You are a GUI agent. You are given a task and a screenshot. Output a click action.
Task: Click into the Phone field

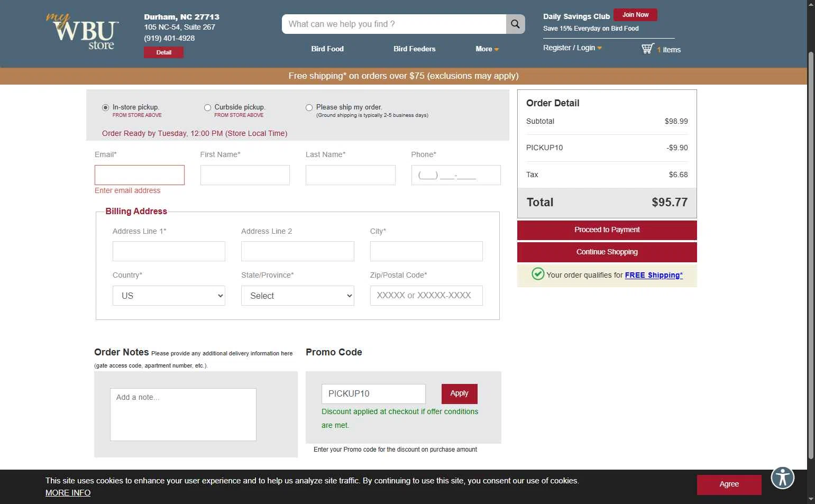click(x=456, y=175)
